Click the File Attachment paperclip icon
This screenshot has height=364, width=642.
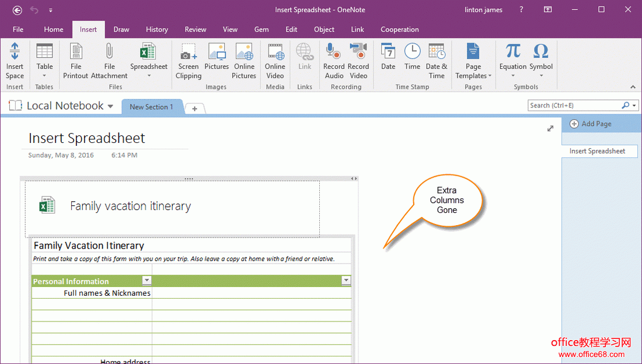click(x=109, y=51)
